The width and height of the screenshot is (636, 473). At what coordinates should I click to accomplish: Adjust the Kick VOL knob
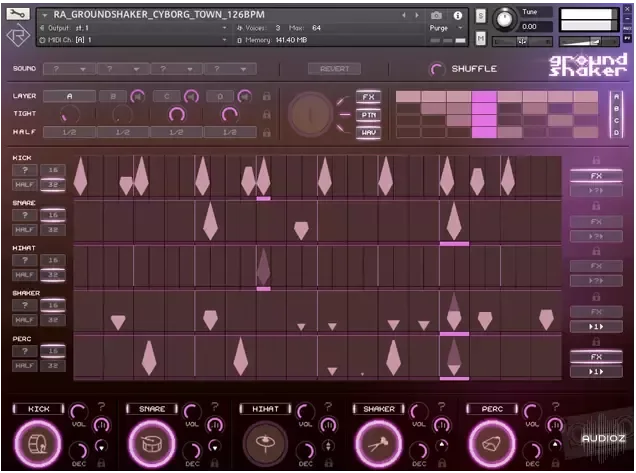pyautogui.click(x=78, y=412)
